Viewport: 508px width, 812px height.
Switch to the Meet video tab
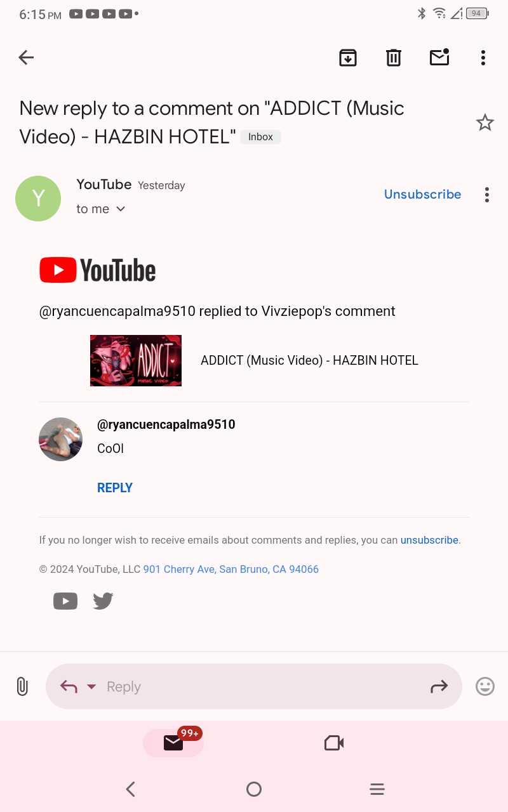[x=334, y=743]
